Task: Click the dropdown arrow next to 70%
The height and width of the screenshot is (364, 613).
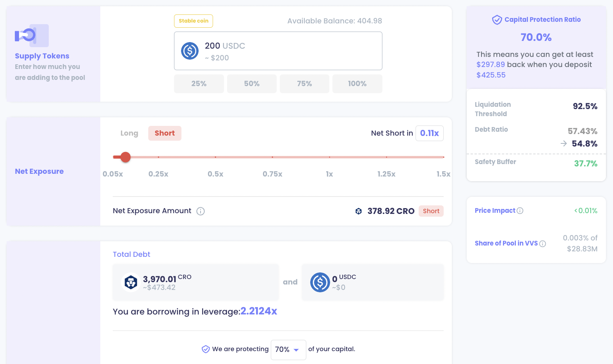Action: coord(296,350)
